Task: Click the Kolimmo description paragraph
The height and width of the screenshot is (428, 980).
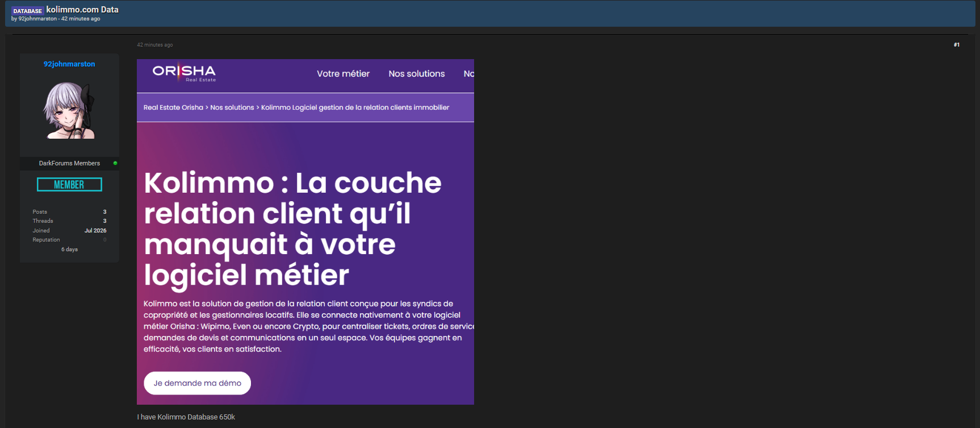Action: pos(309,326)
